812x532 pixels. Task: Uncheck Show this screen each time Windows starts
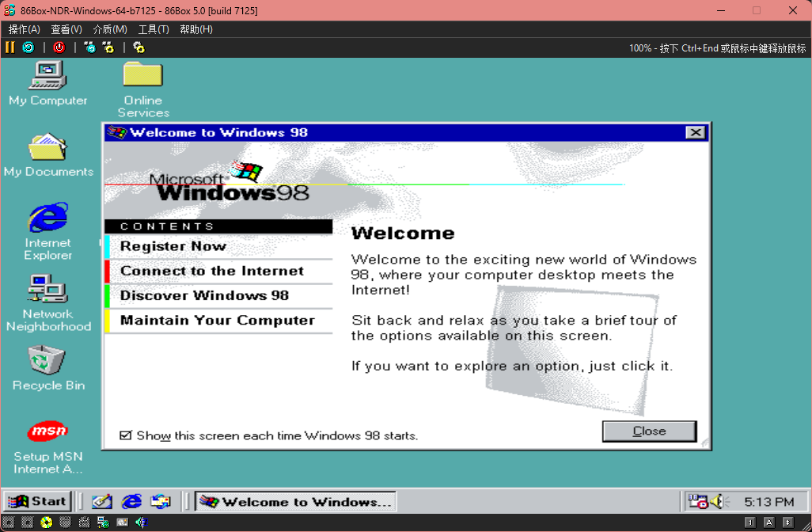pos(125,435)
